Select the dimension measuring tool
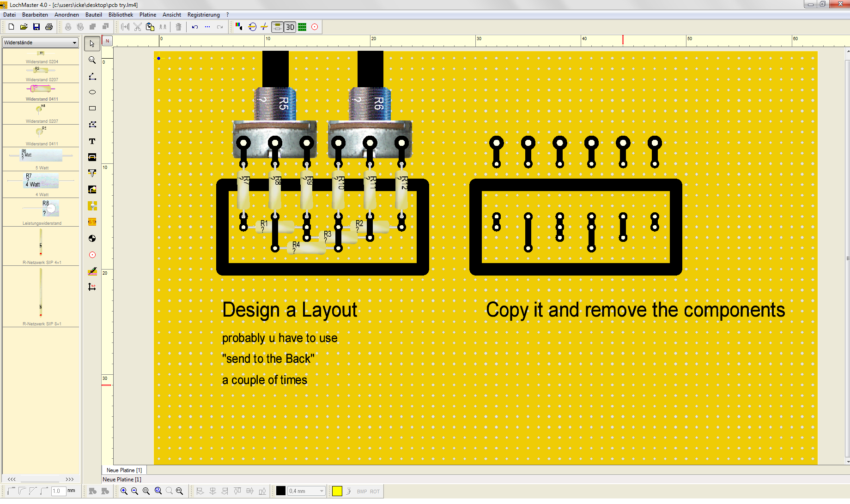Screen dimensions: 850x504 point(92,287)
